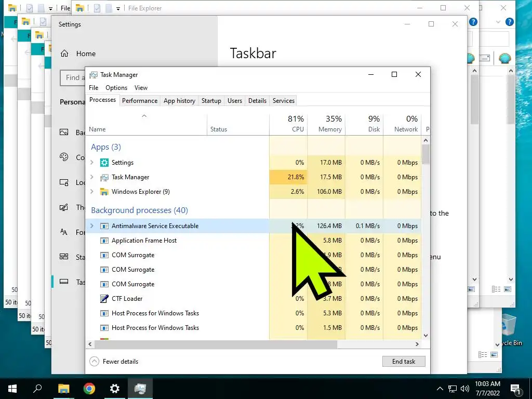The image size is (532, 399).
Task: Click the Status column header
Action: (238, 124)
